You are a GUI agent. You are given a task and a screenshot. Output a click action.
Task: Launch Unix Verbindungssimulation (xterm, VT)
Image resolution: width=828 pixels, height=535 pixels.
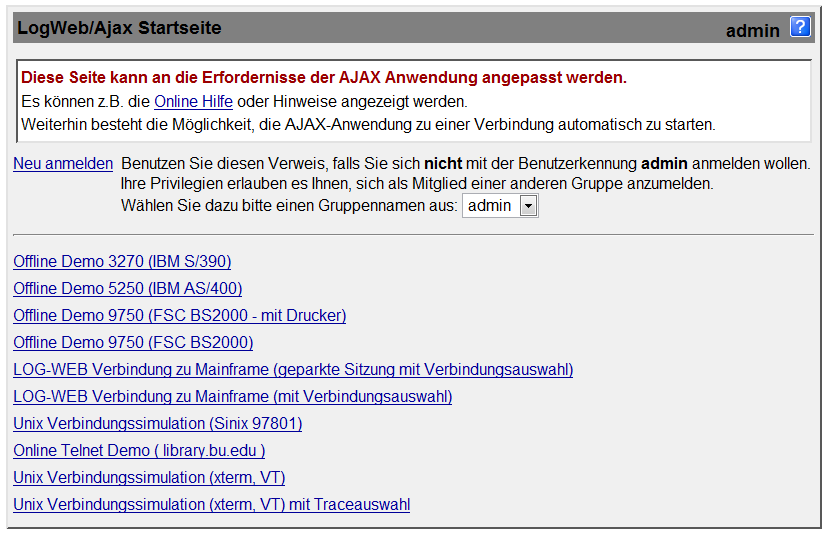pyautogui.click(x=149, y=477)
